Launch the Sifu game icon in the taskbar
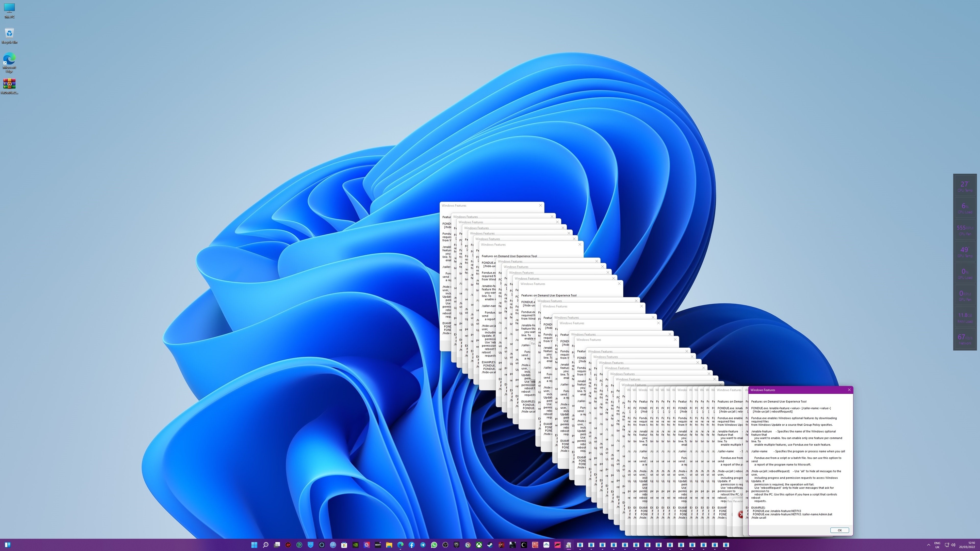 click(535, 545)
